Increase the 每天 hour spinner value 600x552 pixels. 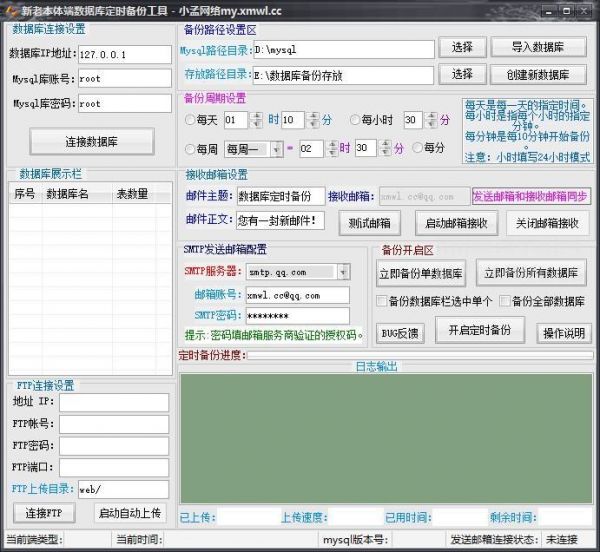click(x=256, y=116)
